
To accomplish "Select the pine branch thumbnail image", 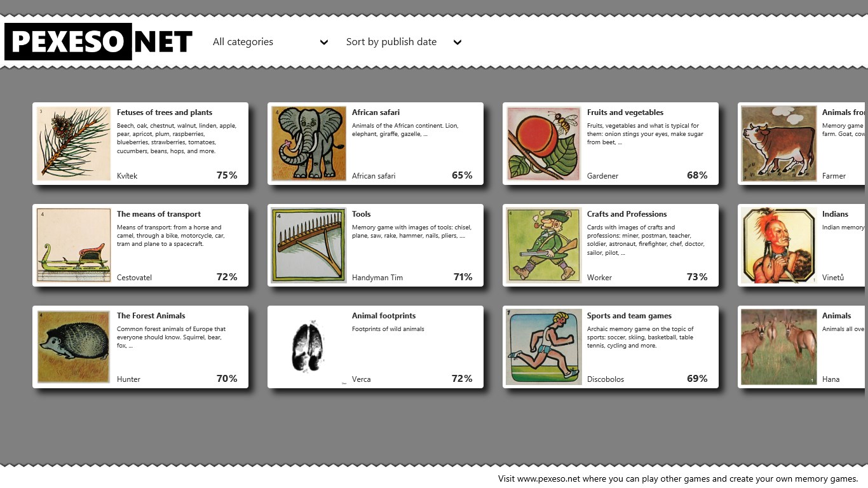I will tap(74, 144).
